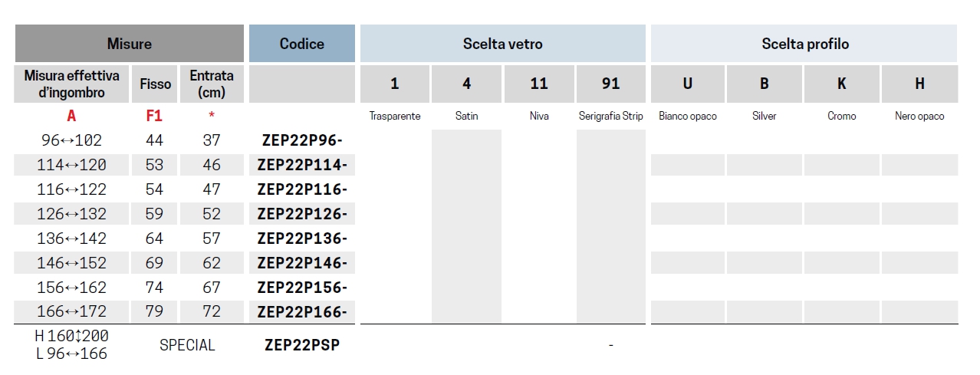Select glass option 1 Trasparente
The height and width of the screenshot is (375, 980).
click(395, 84)
